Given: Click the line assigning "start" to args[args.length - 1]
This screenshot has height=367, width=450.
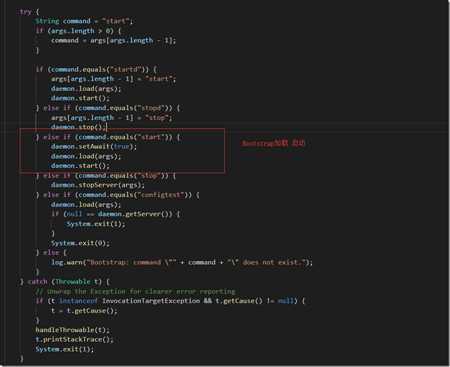Looking at the screenshot, I should point(113,79).
